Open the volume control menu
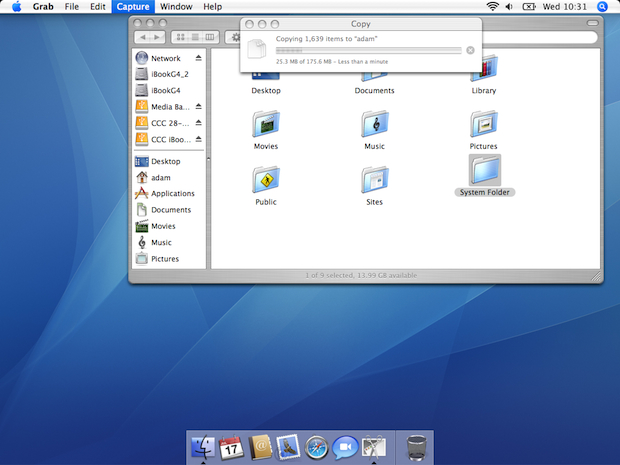This screenshot has height=465, width=620. click(509, 7)
